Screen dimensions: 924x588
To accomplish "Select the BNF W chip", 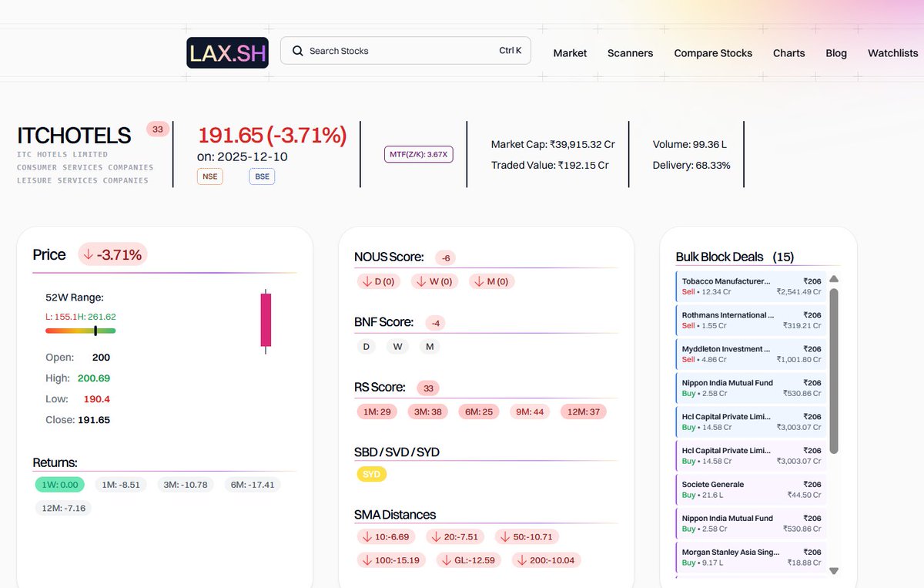I will (x=398, y=347).
